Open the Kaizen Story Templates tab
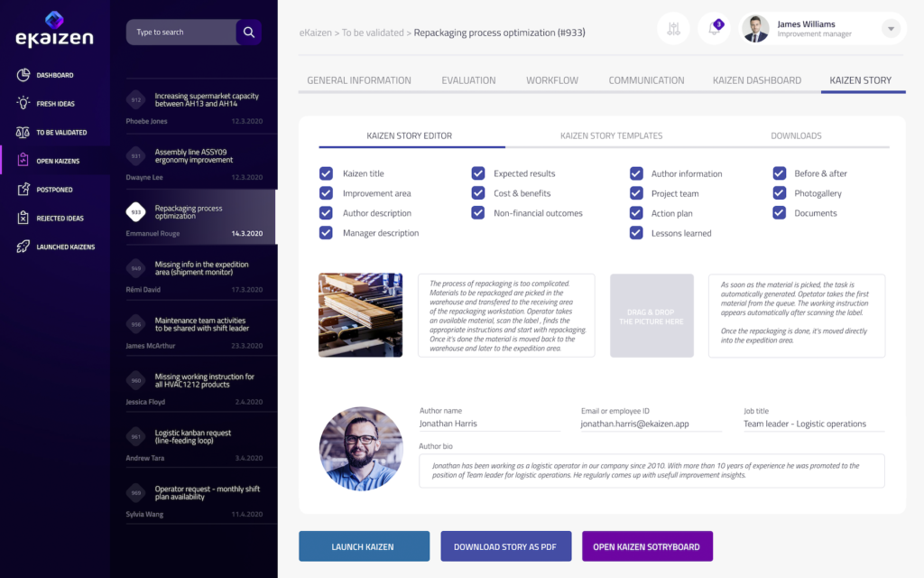This screenshot has width=924, height=578. pos(611,135)
